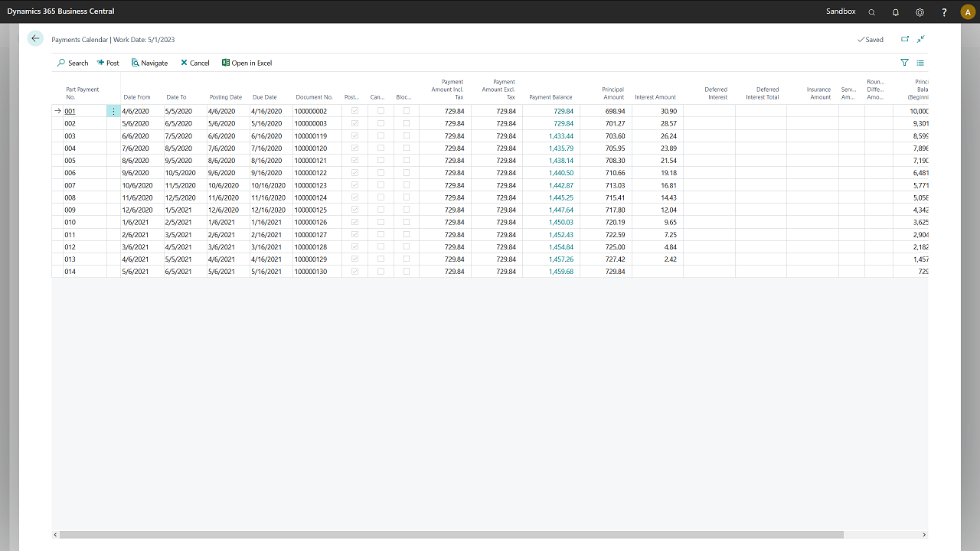The width and height of the screenshot is (980, 551).
Task: Open this page in a new window
Action: 905,39
